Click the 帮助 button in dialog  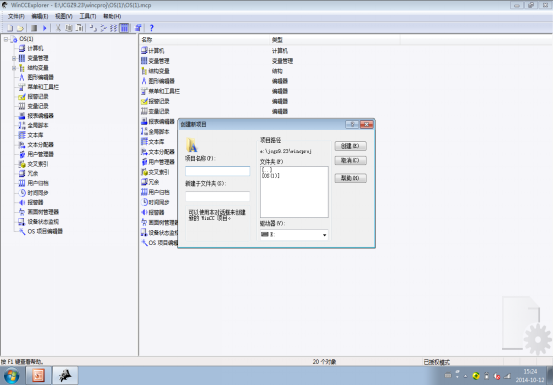tap(350, 178)
